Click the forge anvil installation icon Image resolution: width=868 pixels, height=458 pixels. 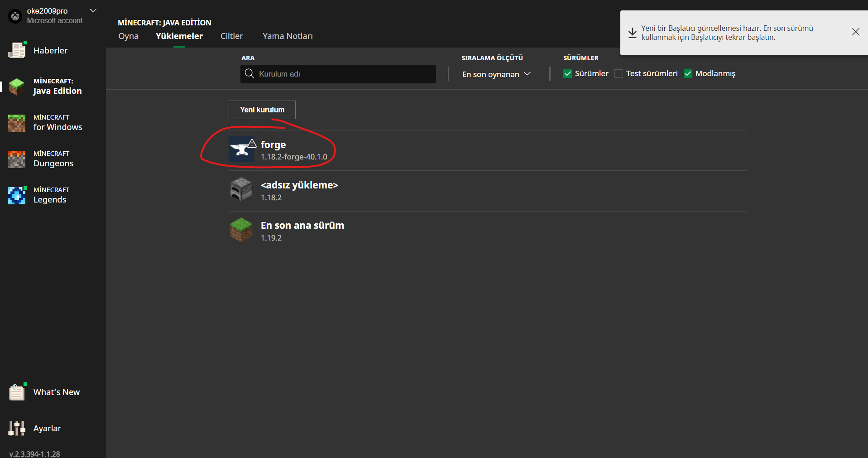(x=241, y=149)
